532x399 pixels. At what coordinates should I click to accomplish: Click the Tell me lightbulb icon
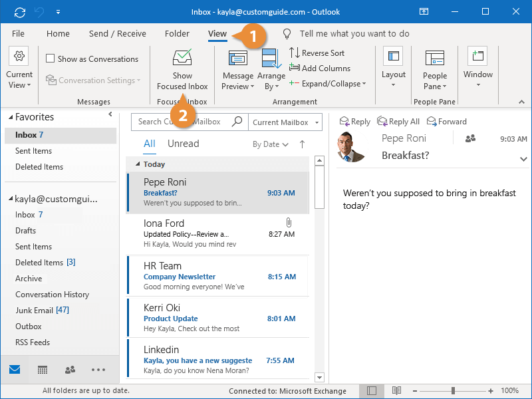[287, 34]
